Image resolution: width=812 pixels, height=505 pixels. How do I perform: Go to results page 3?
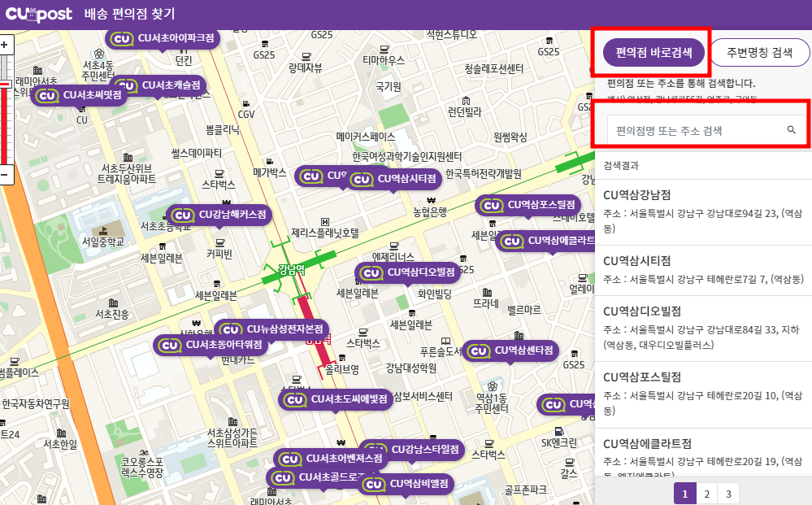pyautogui.click(x=730, y=494)
